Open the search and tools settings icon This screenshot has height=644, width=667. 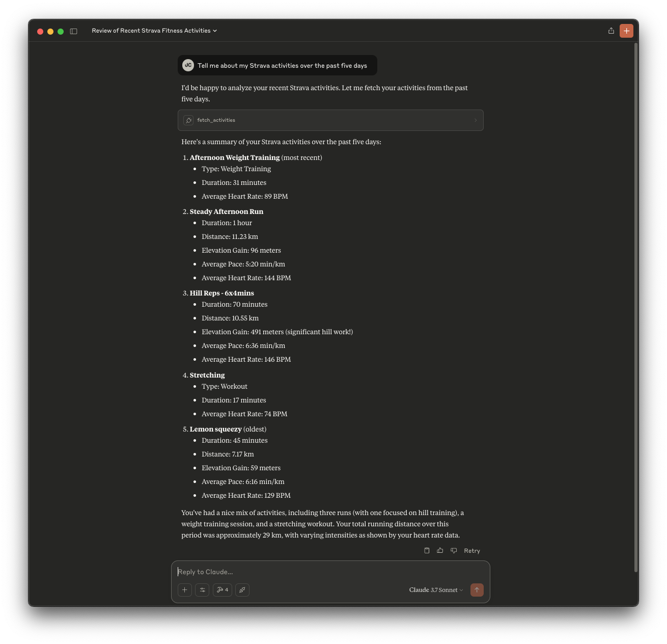point(202,590)
